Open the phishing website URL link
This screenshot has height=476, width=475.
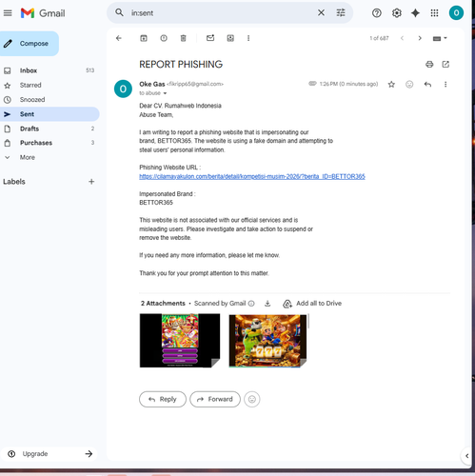pyautogui.click(x=252, y=176)
